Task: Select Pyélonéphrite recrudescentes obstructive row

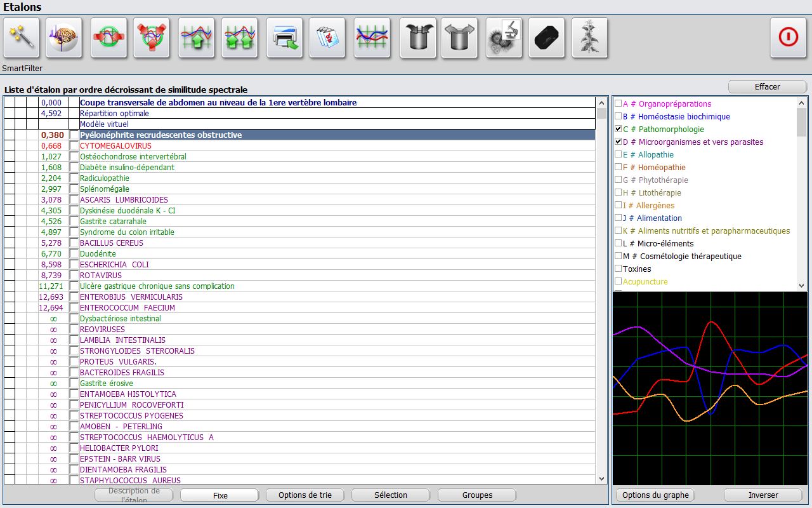Action: click(x=160, y=135)
